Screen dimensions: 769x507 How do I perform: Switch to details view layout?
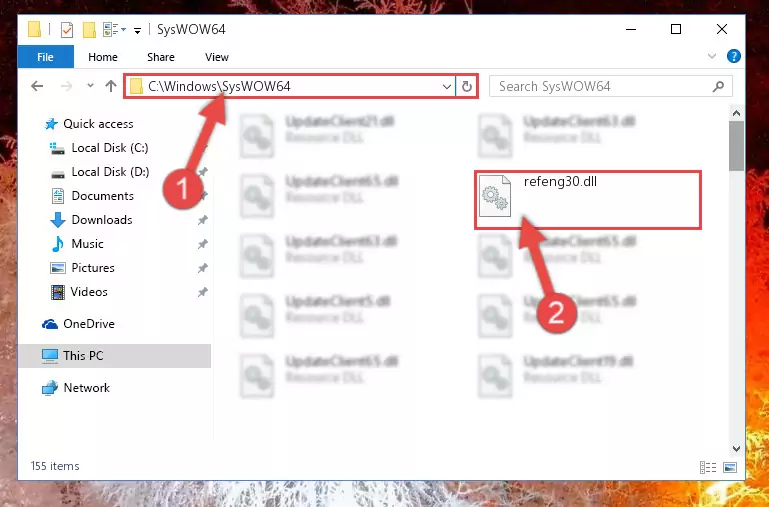point(708,467)
